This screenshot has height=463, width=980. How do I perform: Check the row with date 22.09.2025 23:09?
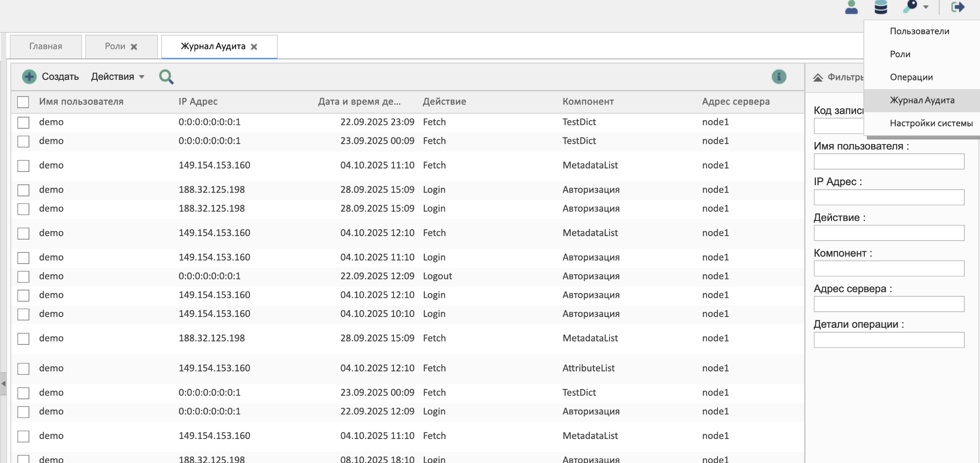tap(23, 122)
